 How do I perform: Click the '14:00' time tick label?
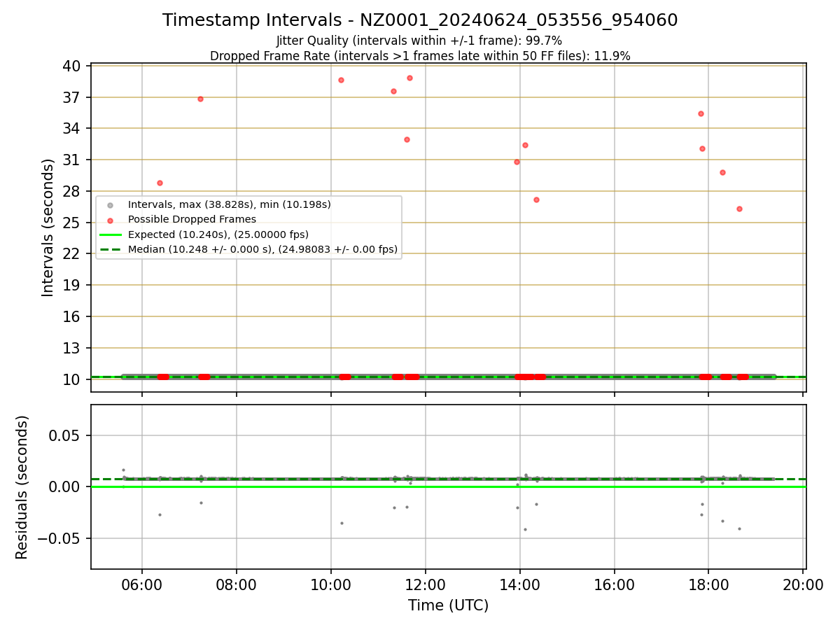tap(520, 584)
